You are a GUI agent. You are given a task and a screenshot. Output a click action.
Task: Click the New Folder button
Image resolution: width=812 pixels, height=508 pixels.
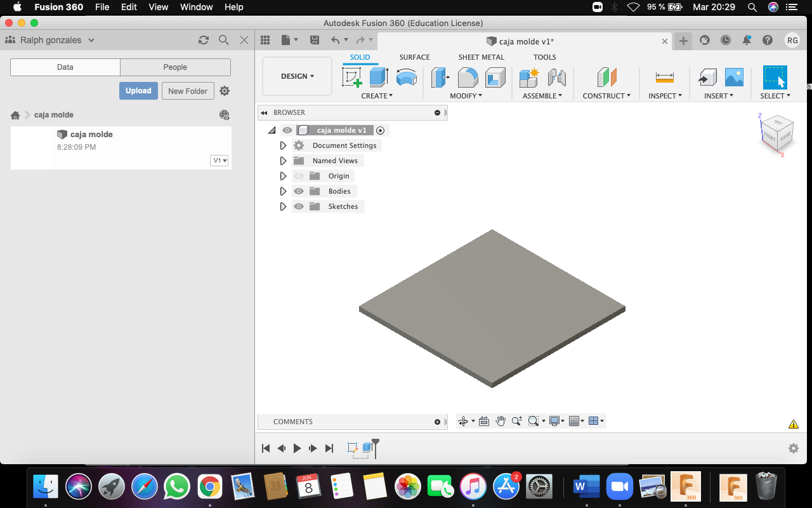pos(188,91)
